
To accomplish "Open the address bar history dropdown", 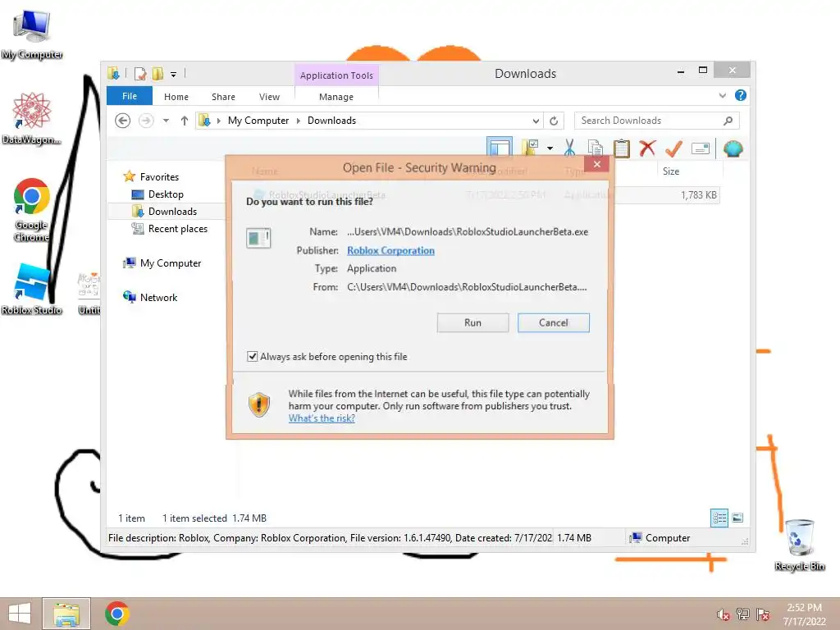I will 536,121.
